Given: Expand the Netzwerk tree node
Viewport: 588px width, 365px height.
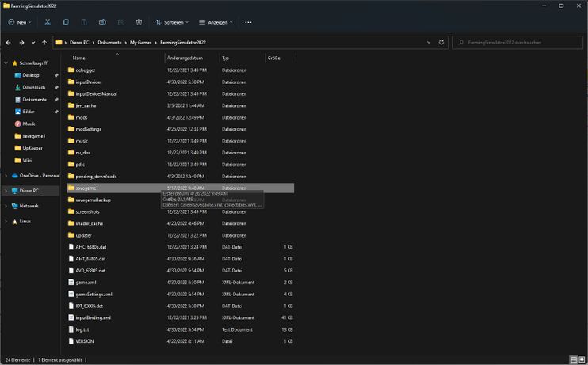Looking at the screenshot, I should point(6,206).
